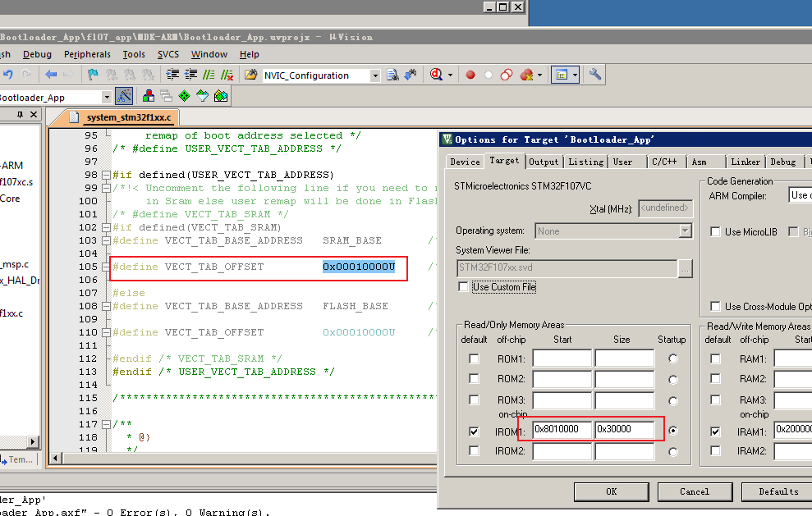
Task: Click Manage Run-Time Environment green diamond icon
Action: tap(185, 96)
